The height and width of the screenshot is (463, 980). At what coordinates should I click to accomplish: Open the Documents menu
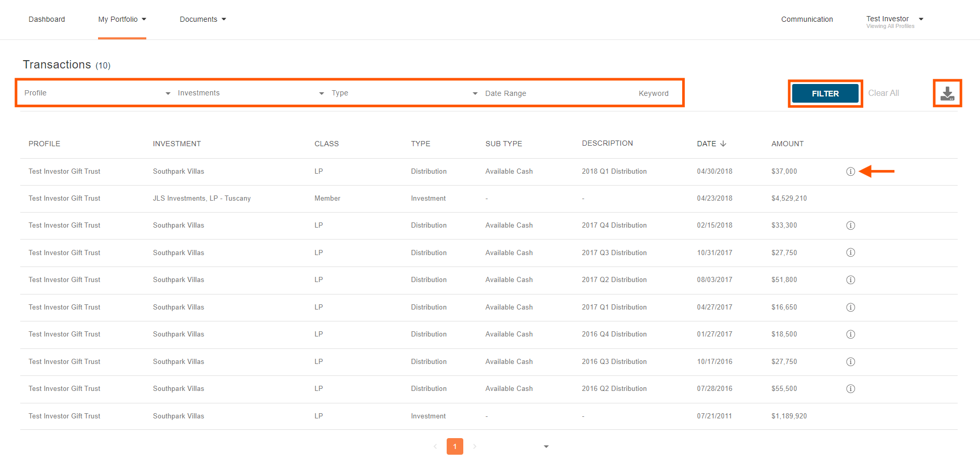tap(203, 19)
